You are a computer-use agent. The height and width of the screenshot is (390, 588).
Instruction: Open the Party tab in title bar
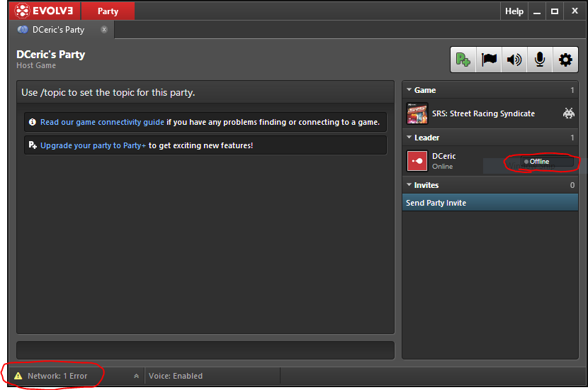[x=108, y=11]
